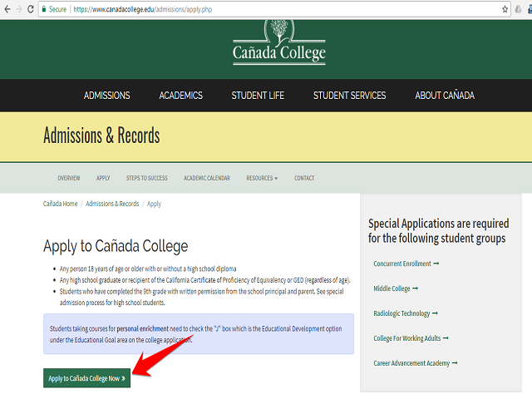Open the Radiologic Technology link
This screenshot has height=399, width=532.
406,313
